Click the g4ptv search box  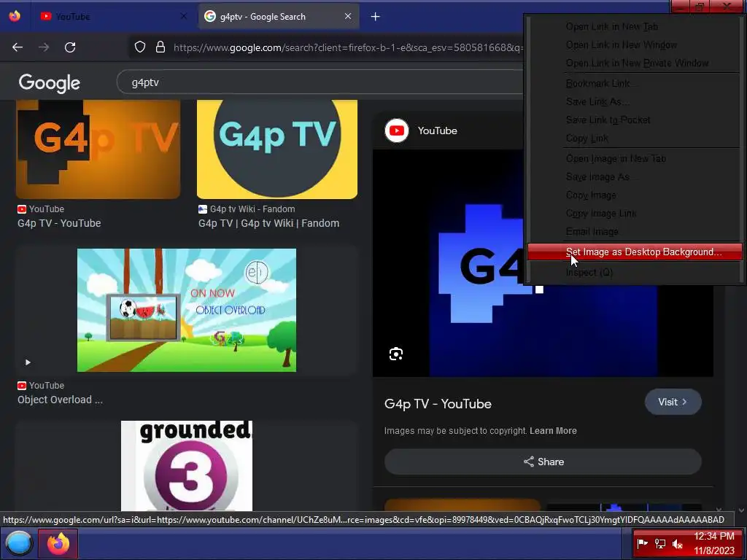[320, 82]
